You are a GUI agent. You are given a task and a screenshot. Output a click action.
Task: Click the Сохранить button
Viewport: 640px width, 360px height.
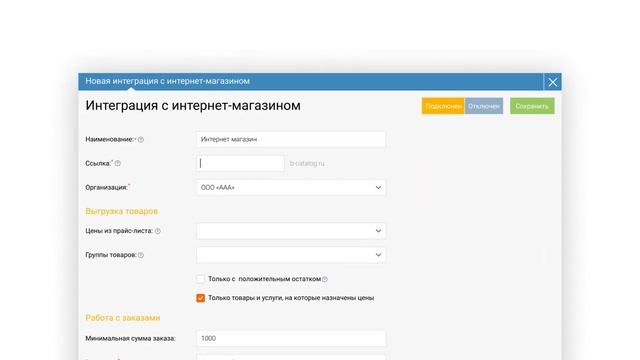point(532,106)
